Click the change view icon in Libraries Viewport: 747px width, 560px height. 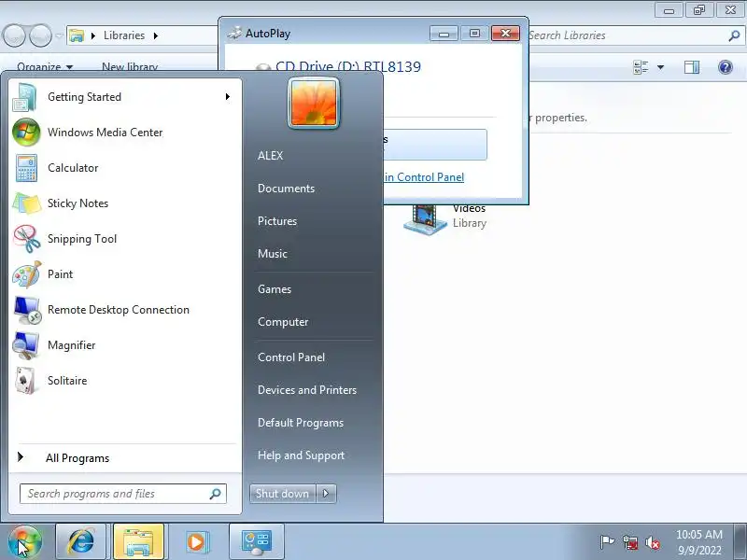click(x=641, y=67)
